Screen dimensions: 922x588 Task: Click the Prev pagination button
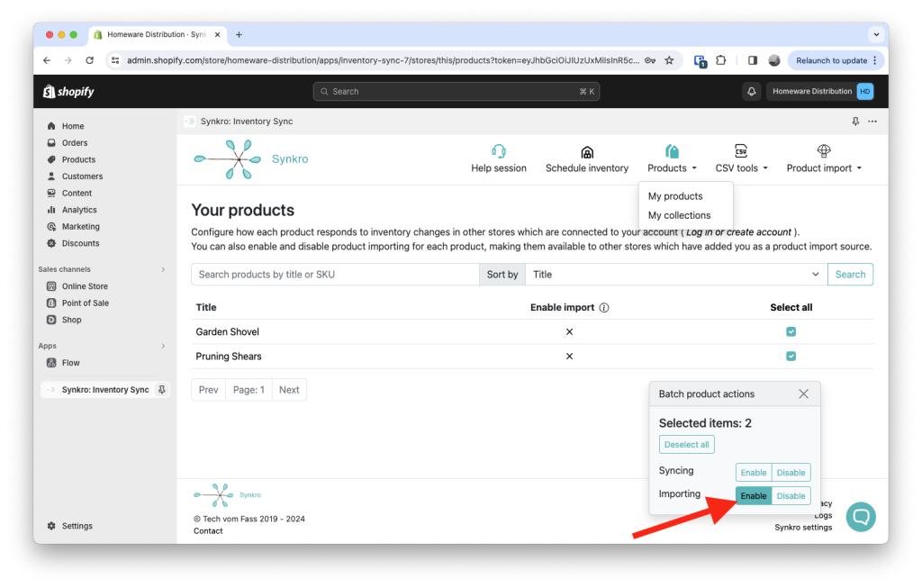pos(208,390)
